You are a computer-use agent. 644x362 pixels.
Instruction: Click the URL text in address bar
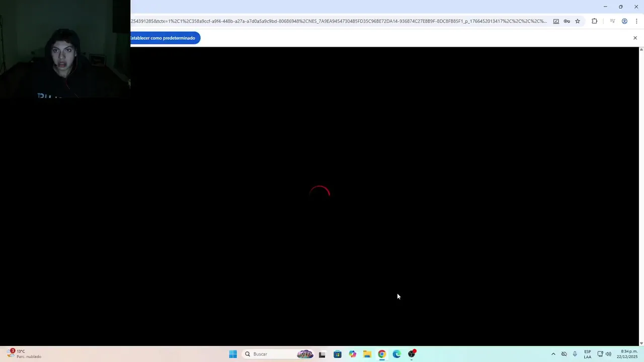339,21
